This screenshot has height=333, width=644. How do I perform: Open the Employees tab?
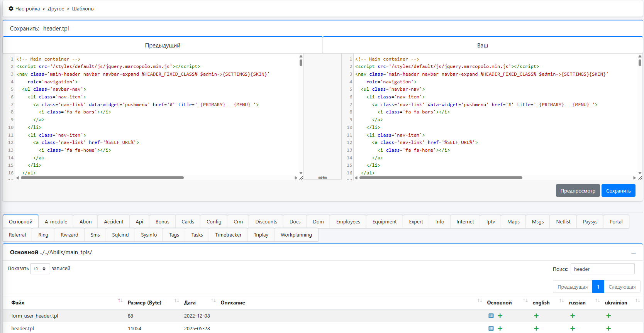coord(348,221)
